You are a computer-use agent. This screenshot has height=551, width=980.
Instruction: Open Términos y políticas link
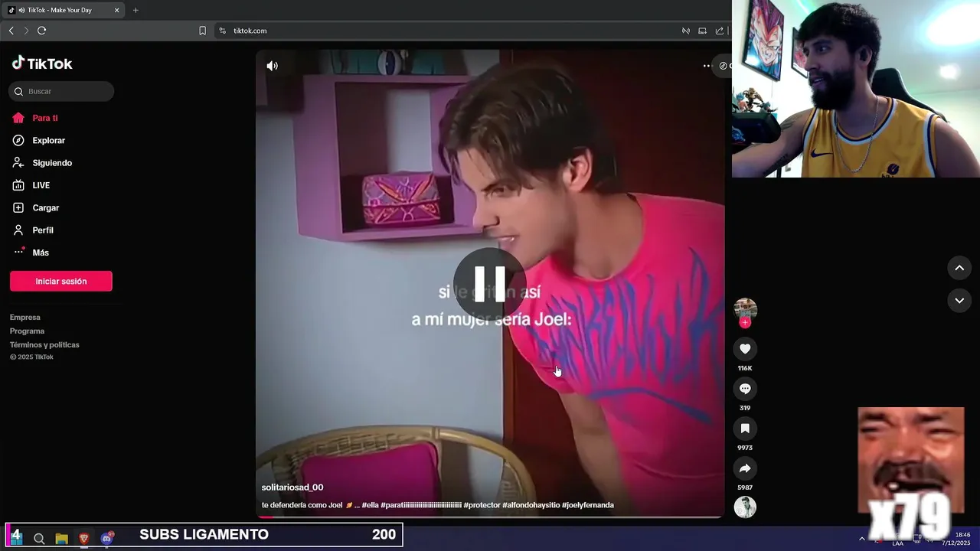(x=44, y=345)
